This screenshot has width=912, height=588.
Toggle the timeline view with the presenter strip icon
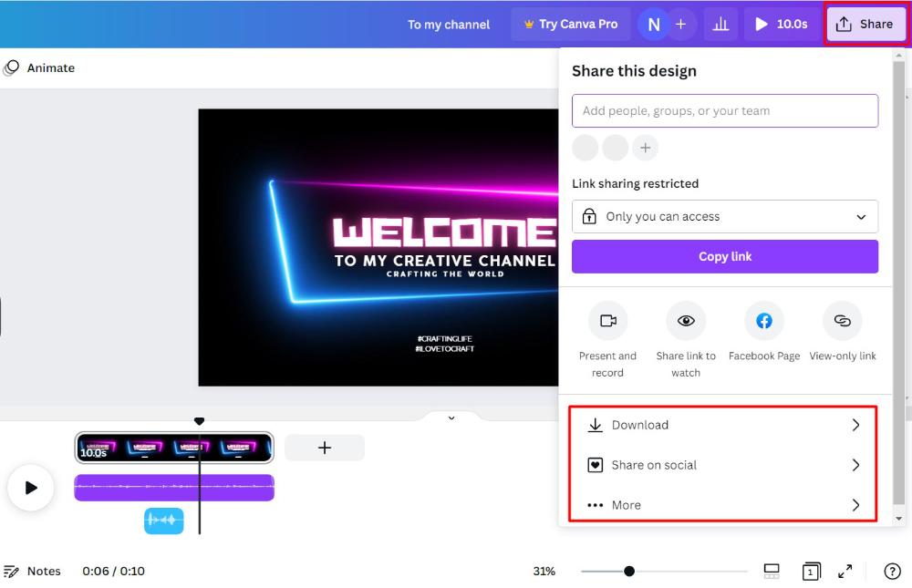pos(771,571)
